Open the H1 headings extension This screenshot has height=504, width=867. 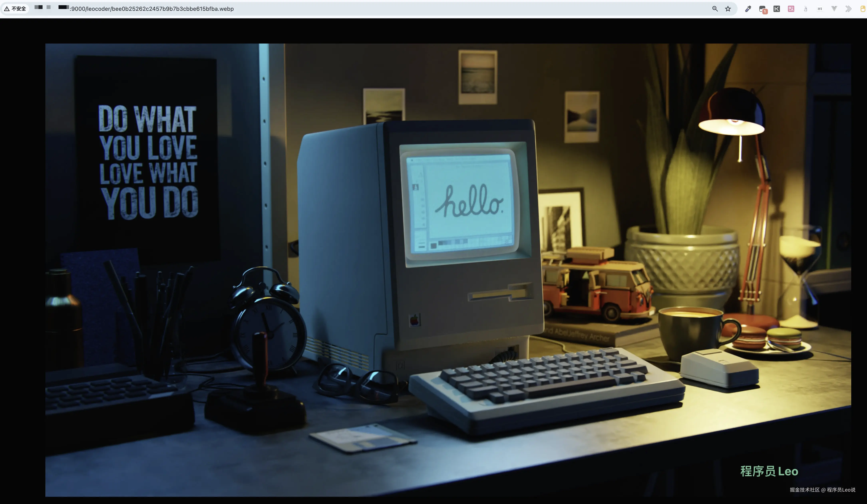tap(820, 9)
